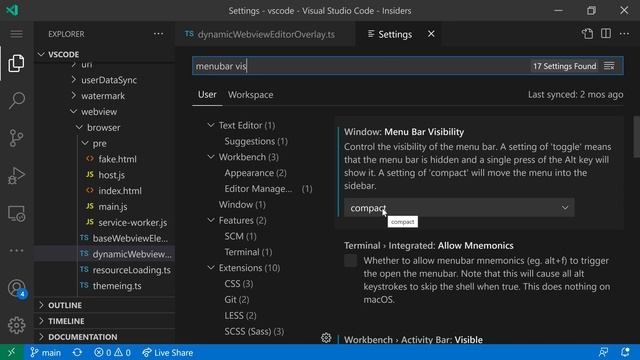
Task: Open host.js in the explorer
Action: point(111,175)
